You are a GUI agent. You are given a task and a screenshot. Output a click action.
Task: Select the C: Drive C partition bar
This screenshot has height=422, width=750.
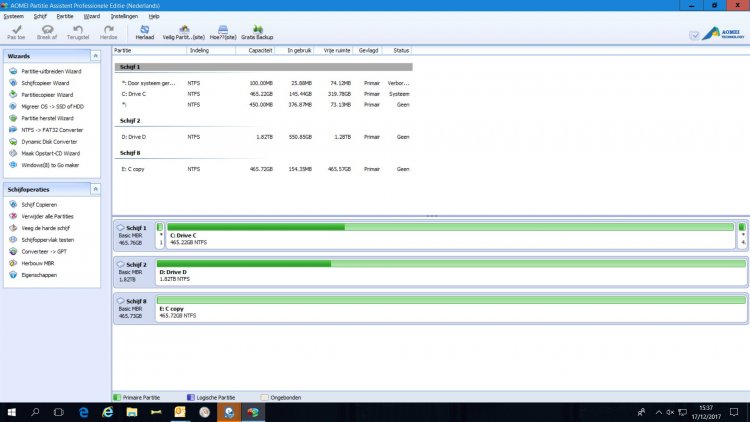click(x=450, y=235)
